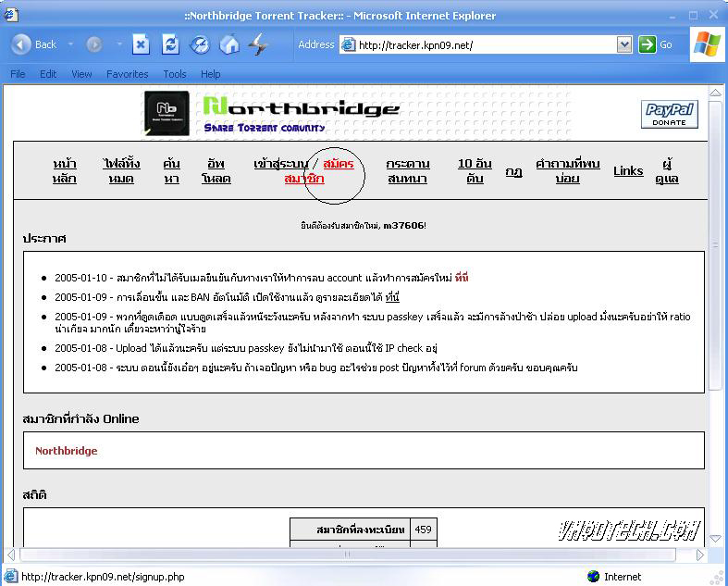Viewport: 728px width, 586px height.
Task: Click new member name m37606
Action: [x=403, y=225]
